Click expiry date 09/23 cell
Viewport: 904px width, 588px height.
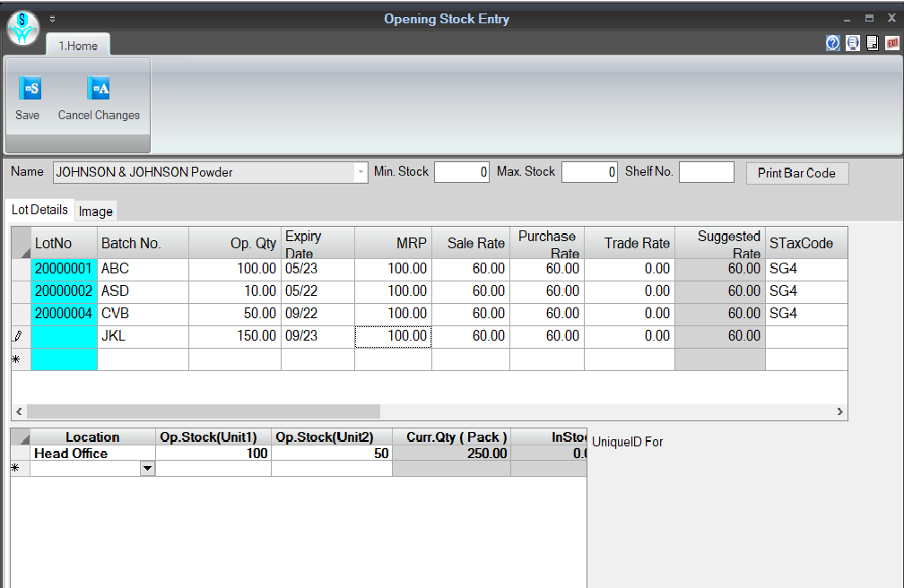coord(317,337)
